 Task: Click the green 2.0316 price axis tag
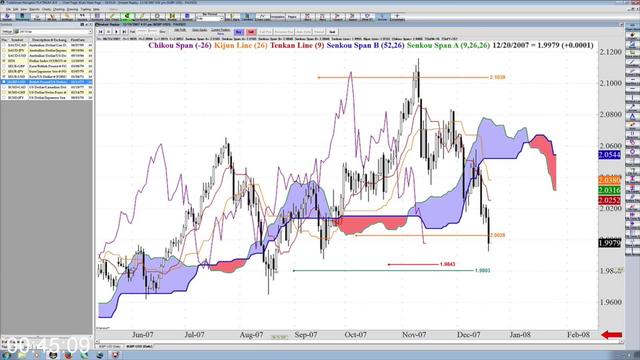(609, 190)
